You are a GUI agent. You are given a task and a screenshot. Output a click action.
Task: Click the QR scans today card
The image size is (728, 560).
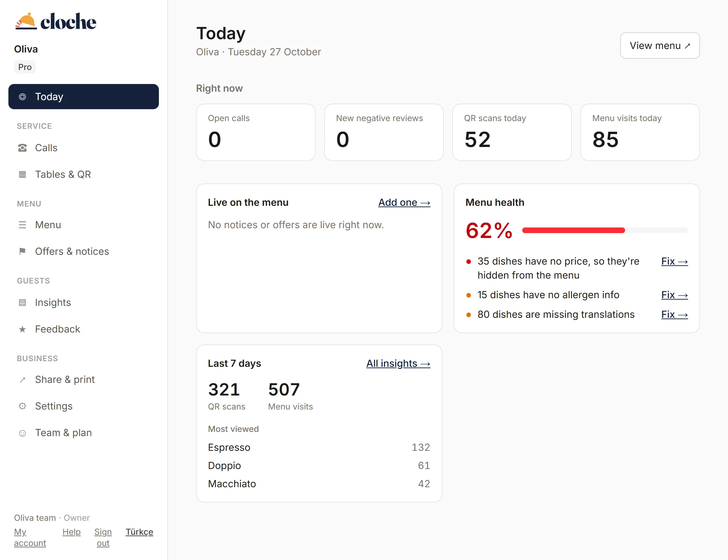pos(512,132)
